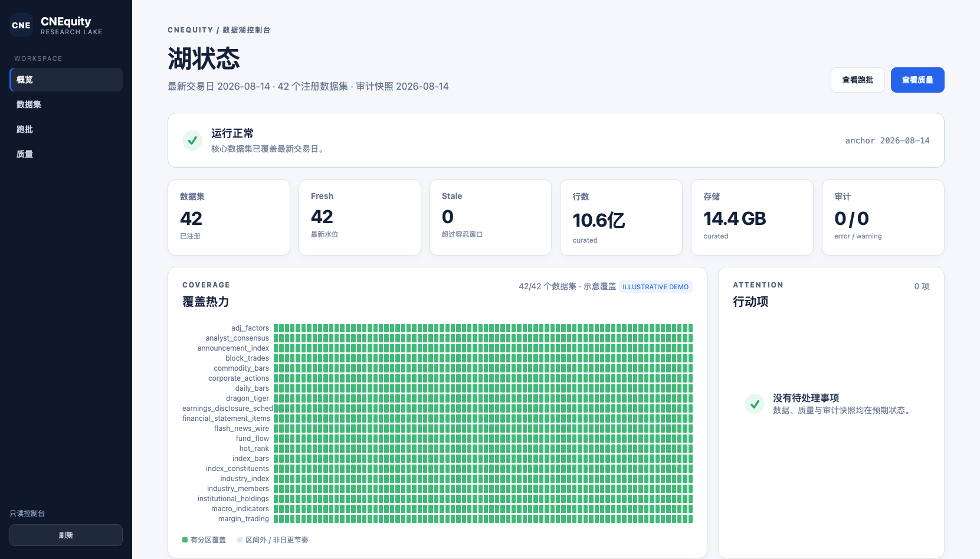Click the hot_rank row label
980x559 pixels.
(x=254, y=449)
